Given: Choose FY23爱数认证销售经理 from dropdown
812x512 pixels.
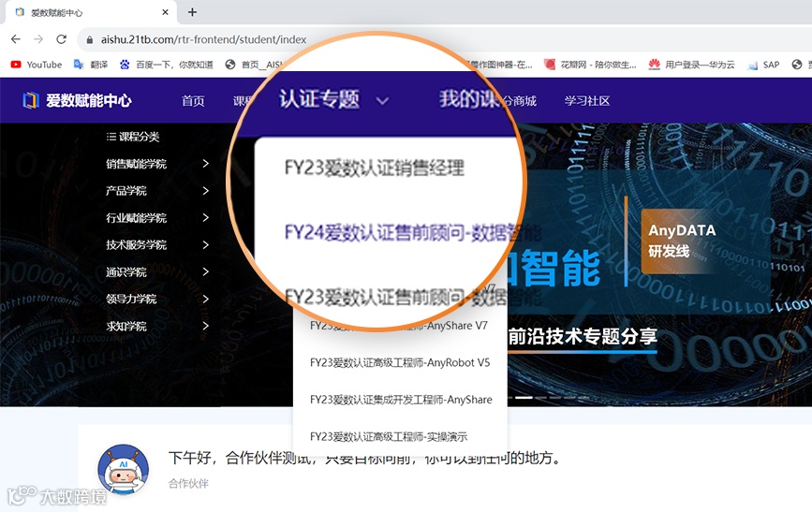Looking at the screenshot, I should pyautogui.click(x=375, y=168).
